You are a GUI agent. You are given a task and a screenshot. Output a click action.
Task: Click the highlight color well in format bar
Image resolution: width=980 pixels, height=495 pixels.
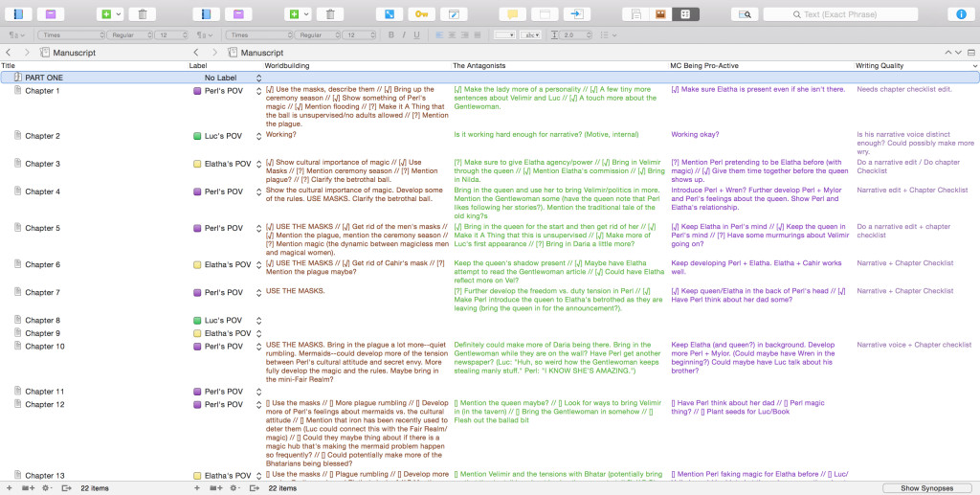tap(504, 35)
